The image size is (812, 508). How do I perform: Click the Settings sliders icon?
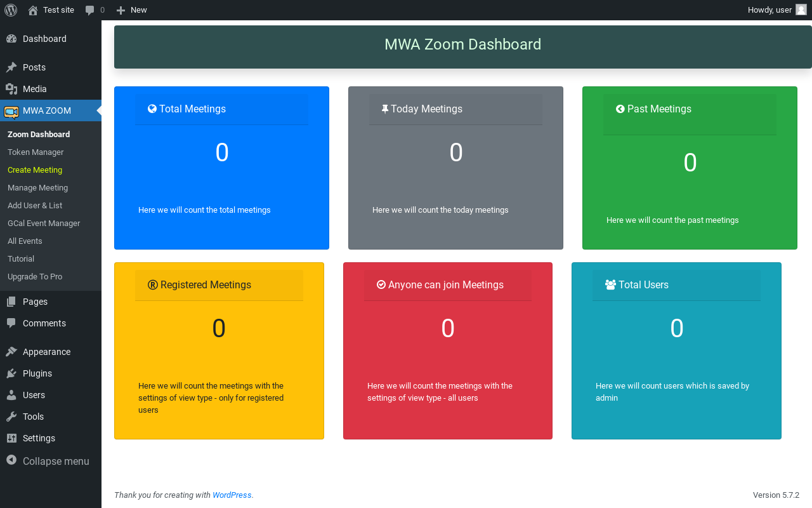click(11, 438)
